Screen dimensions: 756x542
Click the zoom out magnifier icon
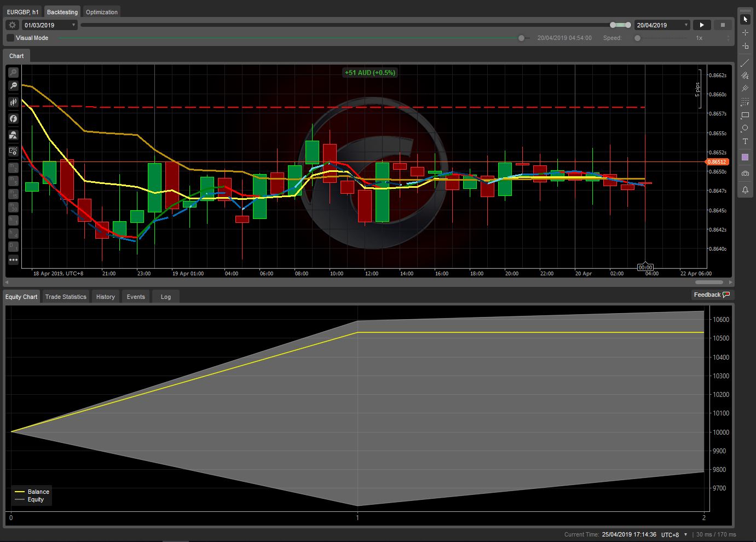[13, 86]
